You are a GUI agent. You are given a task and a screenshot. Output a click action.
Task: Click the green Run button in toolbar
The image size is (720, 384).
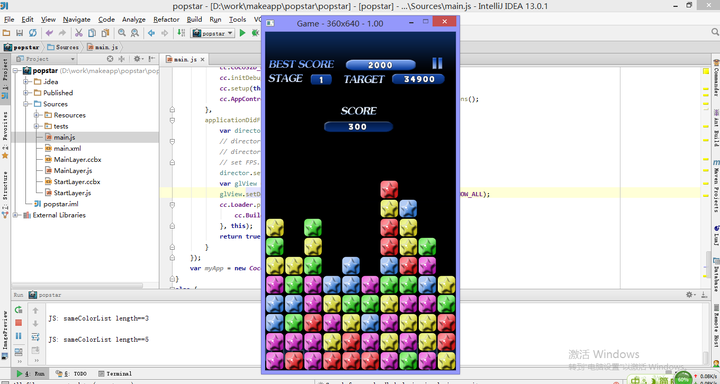click(x=242, y=33)
